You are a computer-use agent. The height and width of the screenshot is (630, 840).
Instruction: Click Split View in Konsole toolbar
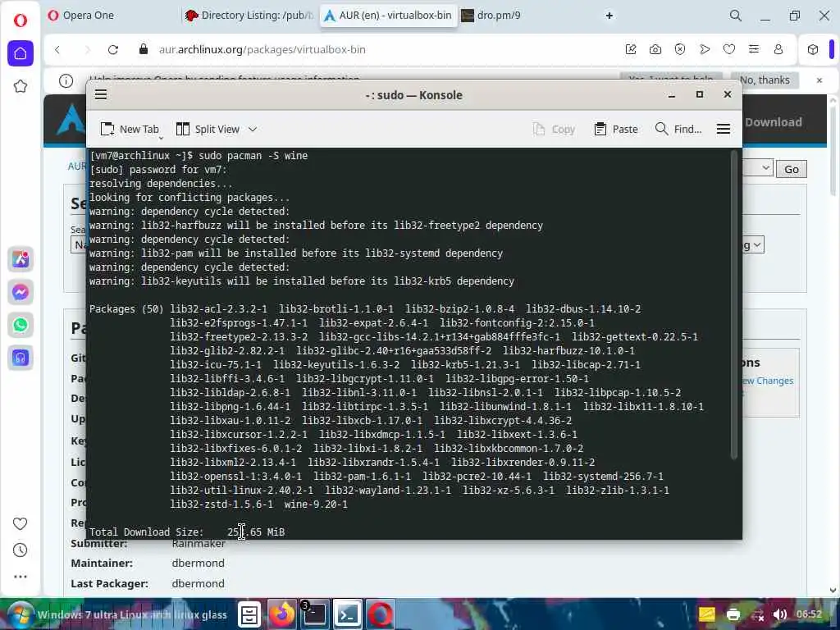pyautogui.click(x=208, y=129)
